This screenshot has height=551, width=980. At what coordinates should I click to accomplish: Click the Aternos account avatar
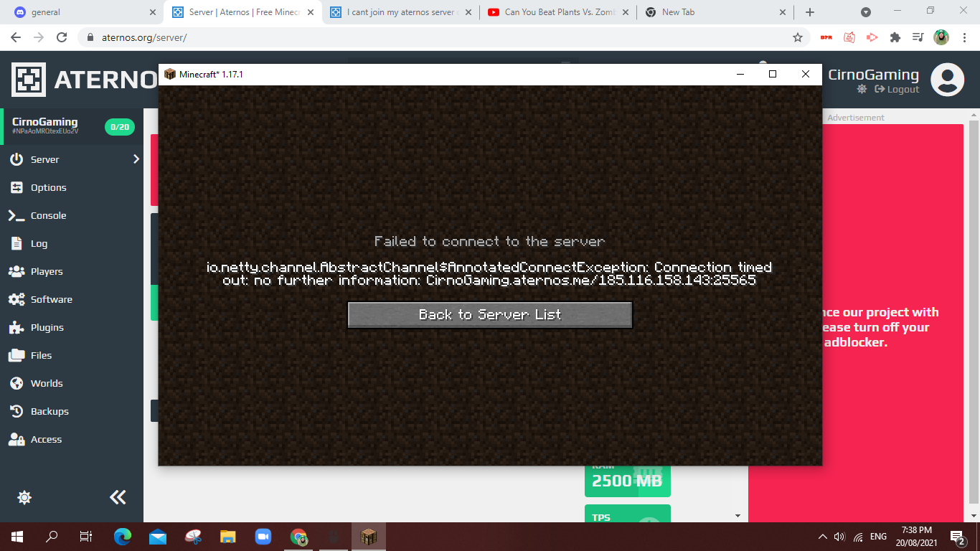click(x=947, y=80)
